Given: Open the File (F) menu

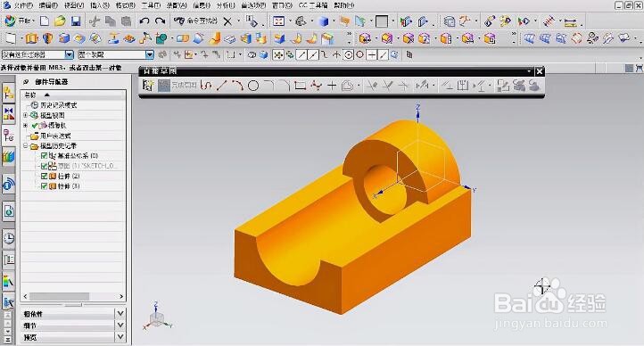Looking at the screenshot, I should coord(23,5).
